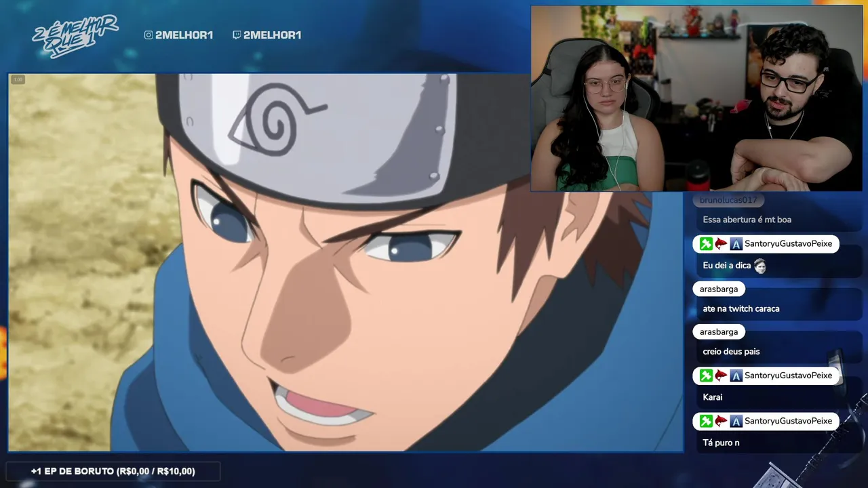The image size is (868, 488).
Task: Click the chat message 'creio deus pais'
Action: coord(731,352)
